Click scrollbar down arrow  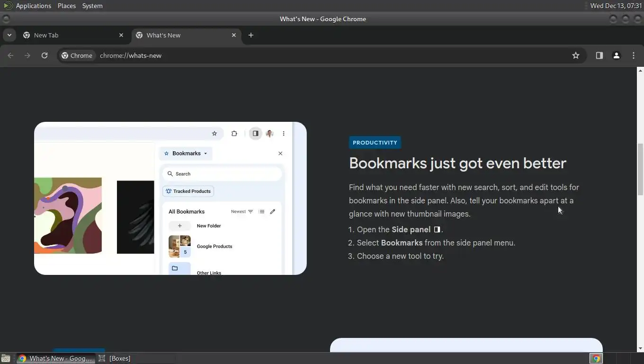(640, 348)
